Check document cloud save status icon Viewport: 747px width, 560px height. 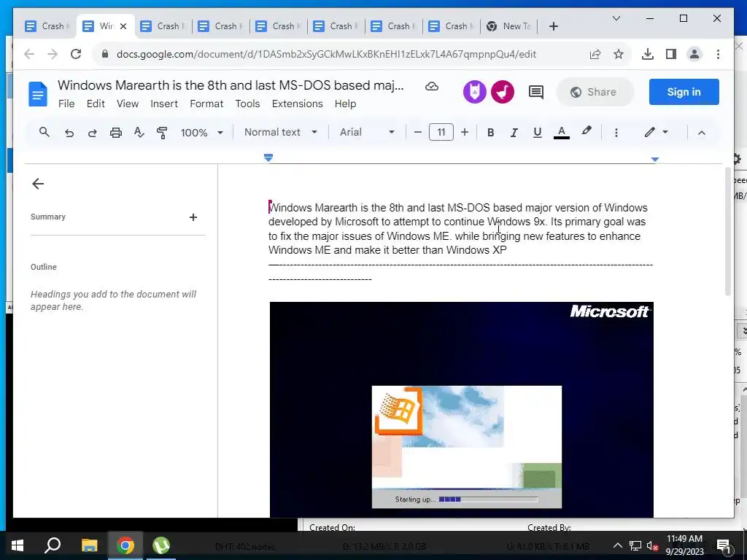(x=432, y=86)
